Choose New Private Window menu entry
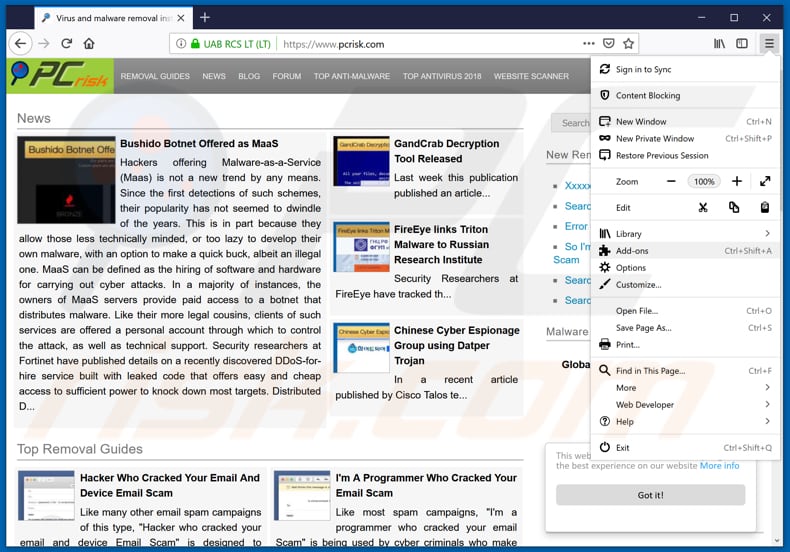Viewport: 790px width, 552px height. click(x=654, y=139)
